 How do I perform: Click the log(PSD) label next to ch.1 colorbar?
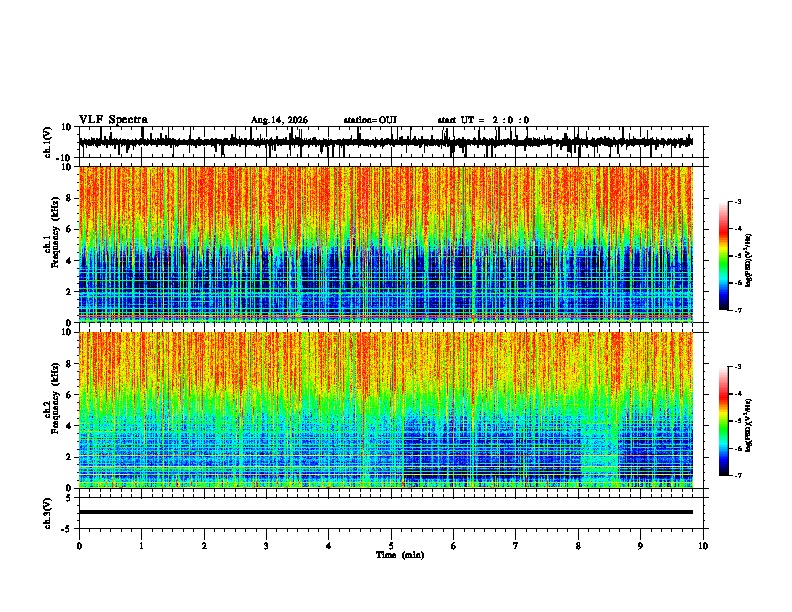749,261
